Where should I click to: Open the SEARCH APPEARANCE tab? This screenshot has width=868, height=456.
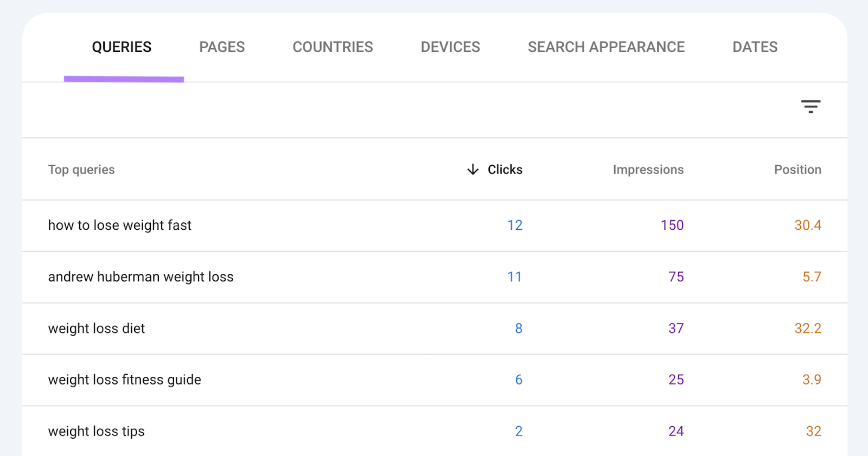coord(605,47)
